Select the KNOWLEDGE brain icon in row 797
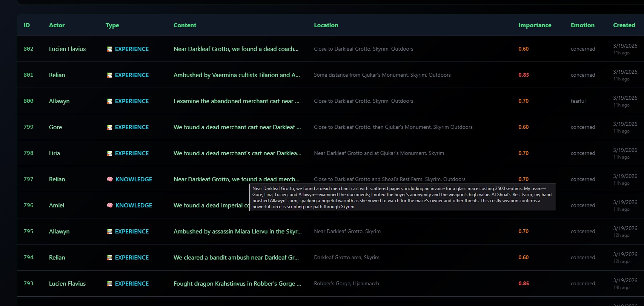This screenshot has width=644, height=306. click(x=110, y=179)
